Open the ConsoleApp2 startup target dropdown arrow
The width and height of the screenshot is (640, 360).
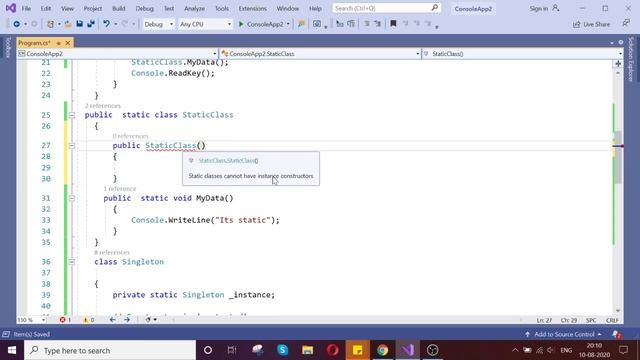[x=288, y=24]
